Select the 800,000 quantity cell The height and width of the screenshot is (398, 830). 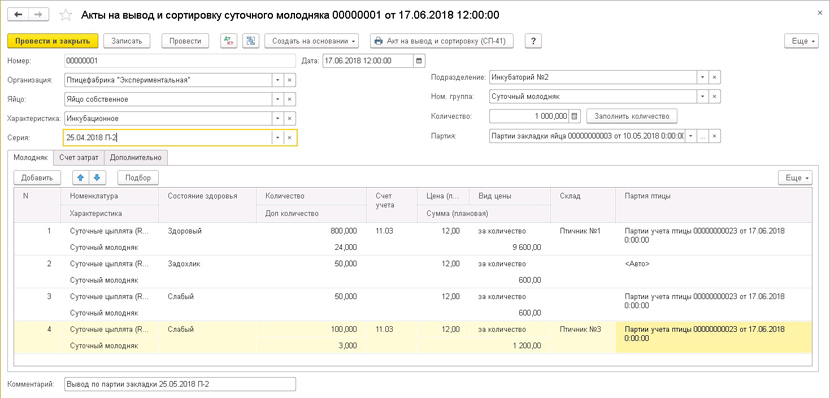tap(311, 231)
